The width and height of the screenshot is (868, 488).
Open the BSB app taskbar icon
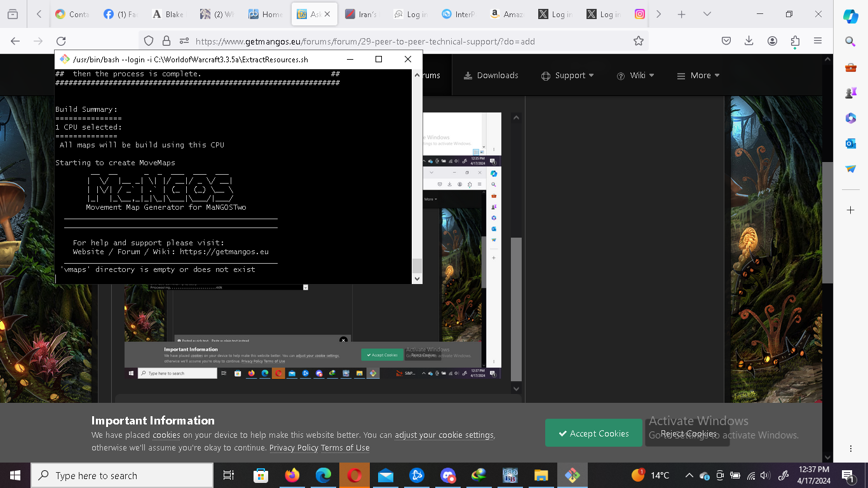tap(510, 475)
